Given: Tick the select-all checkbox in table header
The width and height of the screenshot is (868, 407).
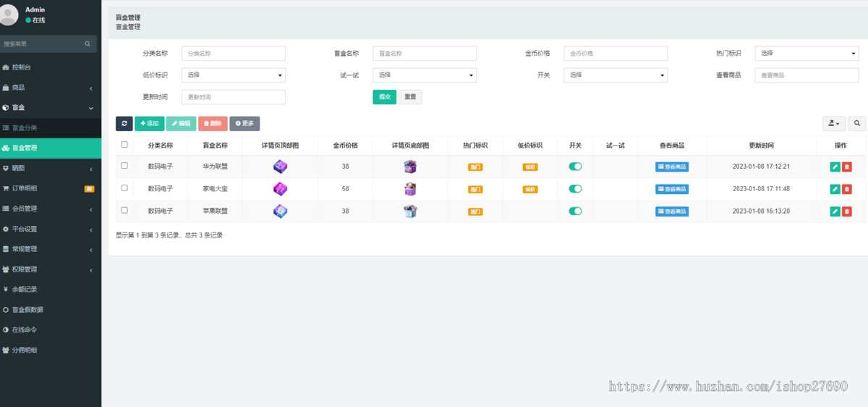Looking at the screenshot, I should click(124, 145).
